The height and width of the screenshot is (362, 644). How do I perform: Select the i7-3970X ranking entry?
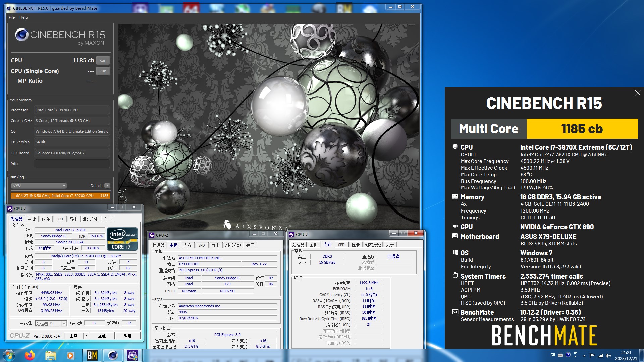60,196
